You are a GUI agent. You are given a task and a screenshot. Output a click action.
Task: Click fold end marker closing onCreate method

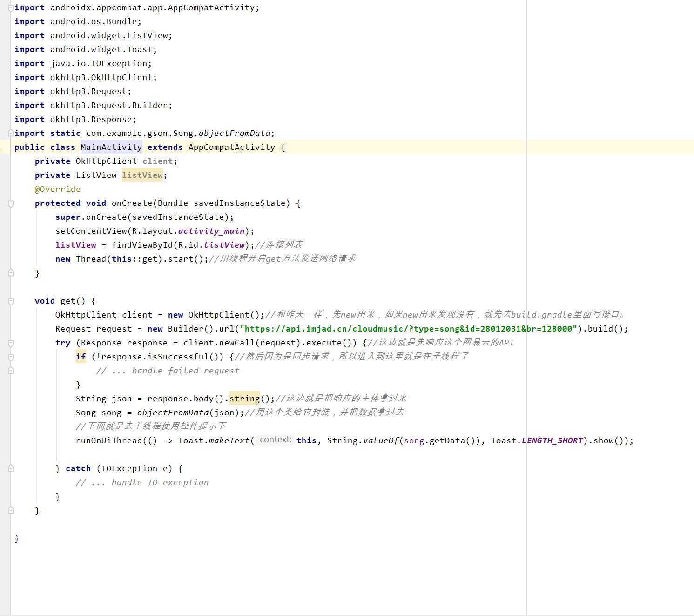click(x=11, y=273)
